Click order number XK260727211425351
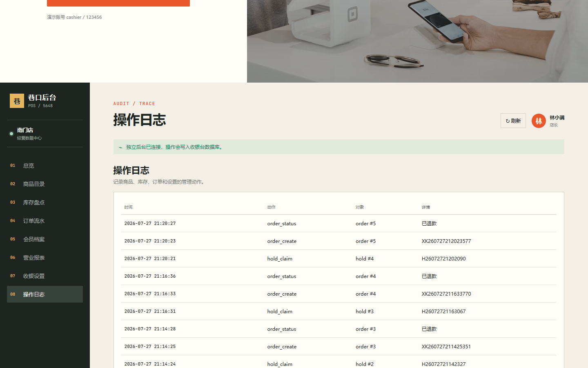The image size is (588, 368). pyautogui.click(x=446, y=347)
